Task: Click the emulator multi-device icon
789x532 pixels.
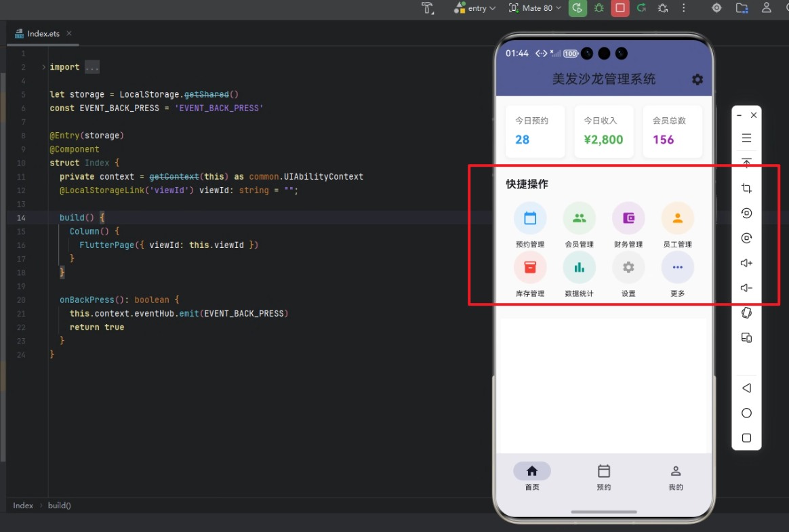Action: 747,337
